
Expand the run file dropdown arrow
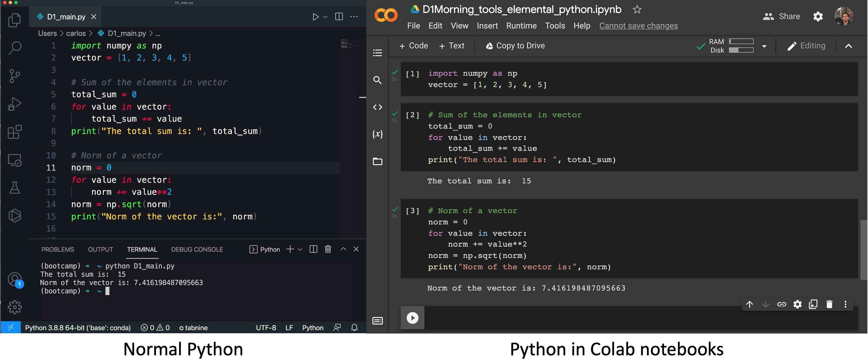[325, 17]
